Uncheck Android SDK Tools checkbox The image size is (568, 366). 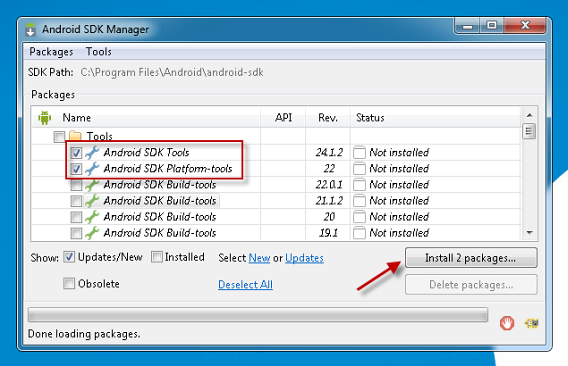[76, 153]
